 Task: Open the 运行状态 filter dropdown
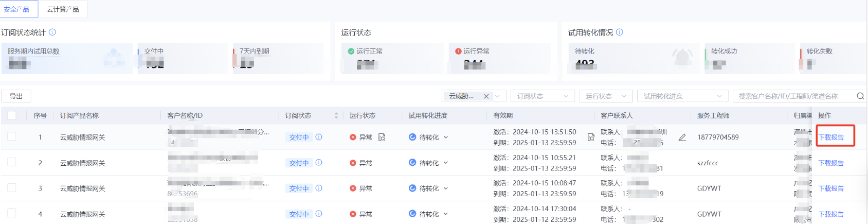(x=605, y=96)
